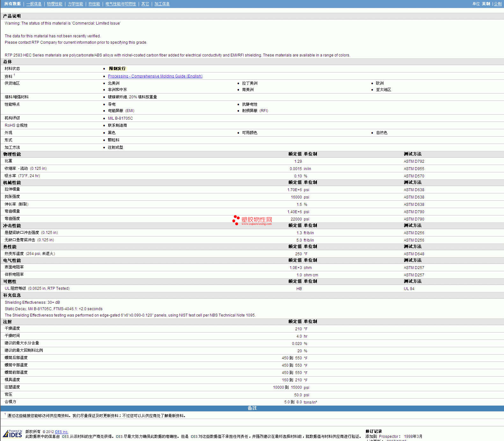
Task: Open Processing Comprehensive Molding Guide link
Action: pos(155,76)
